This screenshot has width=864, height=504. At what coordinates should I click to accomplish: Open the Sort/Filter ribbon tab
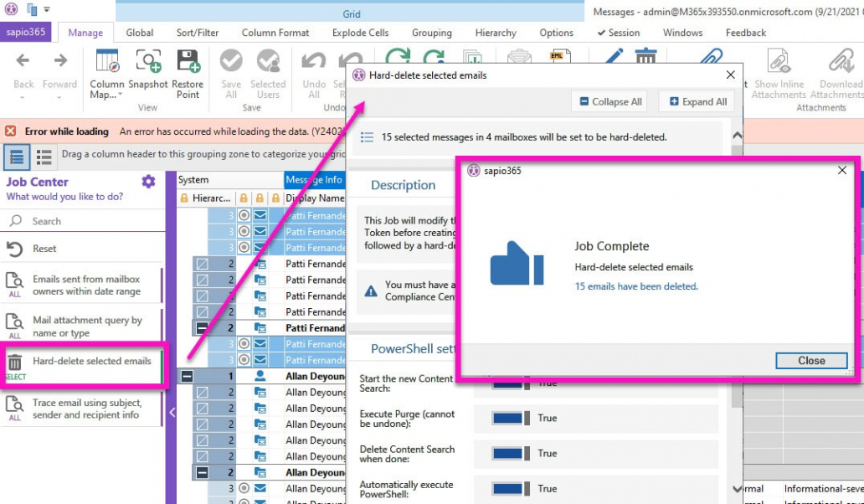coord(198,33)
